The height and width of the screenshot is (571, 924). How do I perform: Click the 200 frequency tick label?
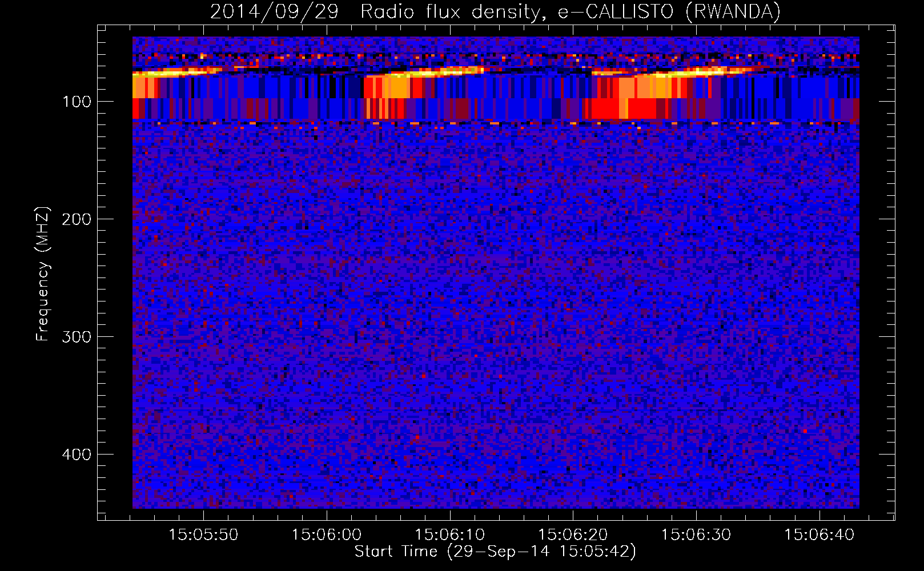77,219
